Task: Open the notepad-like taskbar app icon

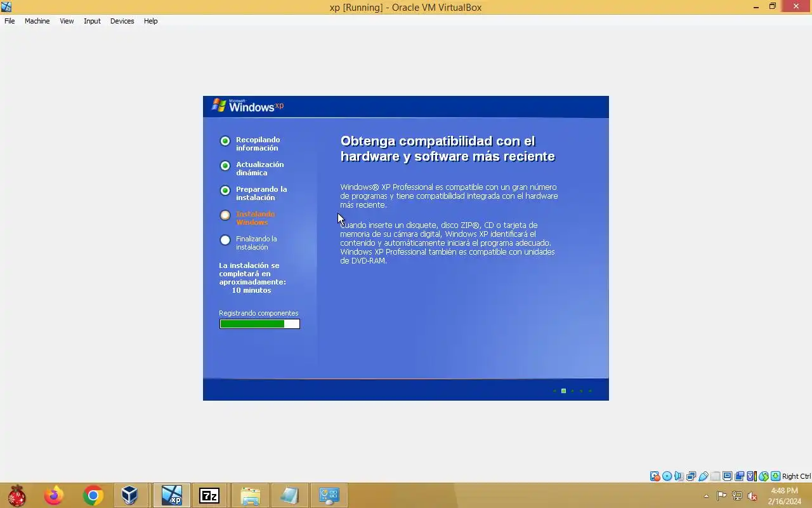Action: click(x=290, y=495)
